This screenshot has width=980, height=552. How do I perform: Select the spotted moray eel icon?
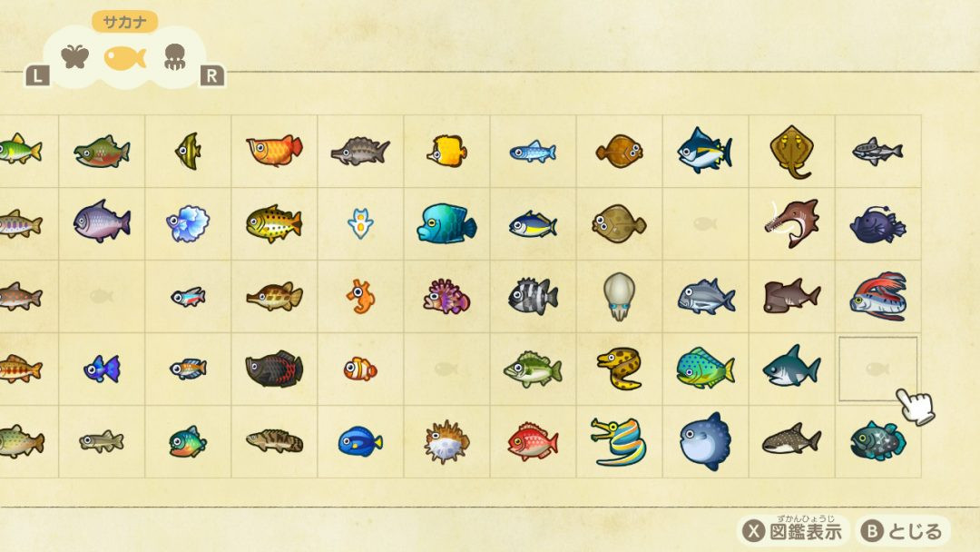coord(620,369)
